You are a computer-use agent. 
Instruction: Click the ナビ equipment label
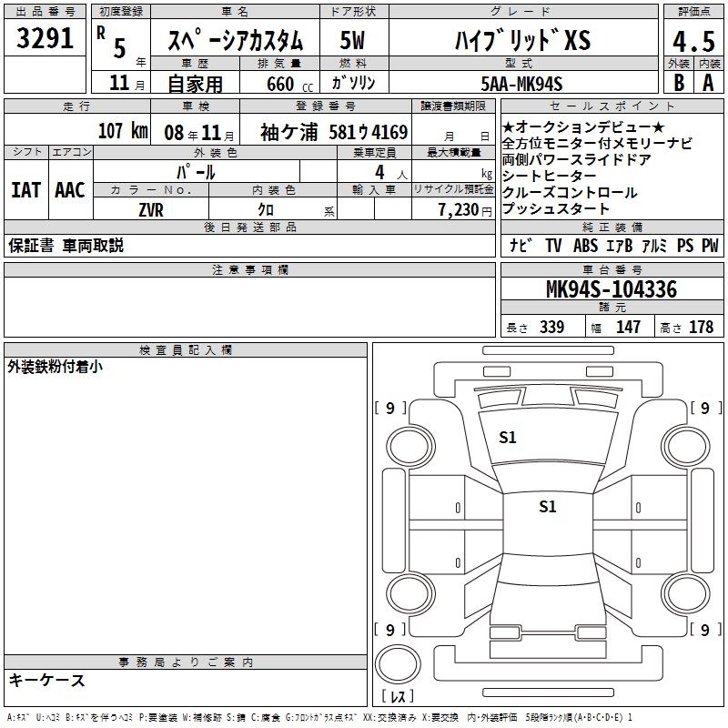521,245
